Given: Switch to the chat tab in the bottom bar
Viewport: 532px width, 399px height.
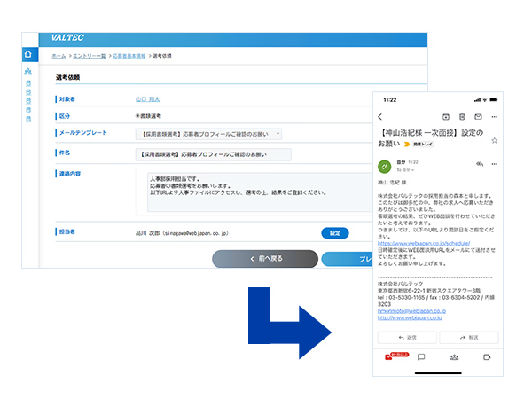Looking at the screenshot, I should point(421,357).
